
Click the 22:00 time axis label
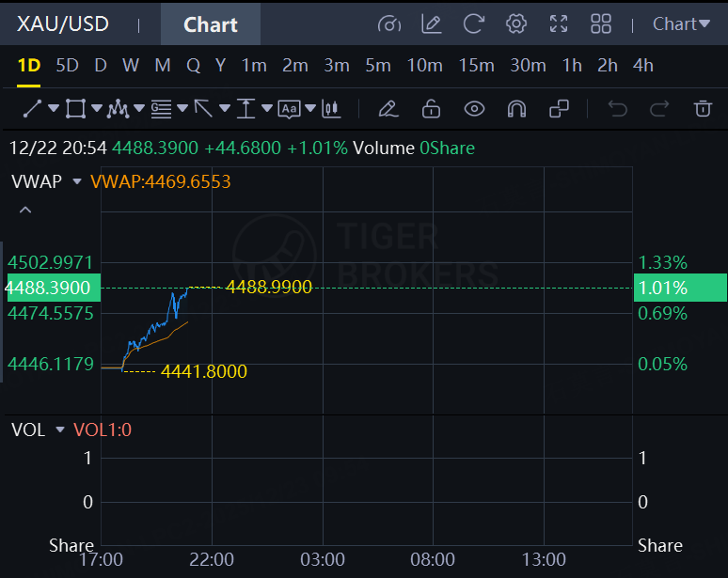212,559
